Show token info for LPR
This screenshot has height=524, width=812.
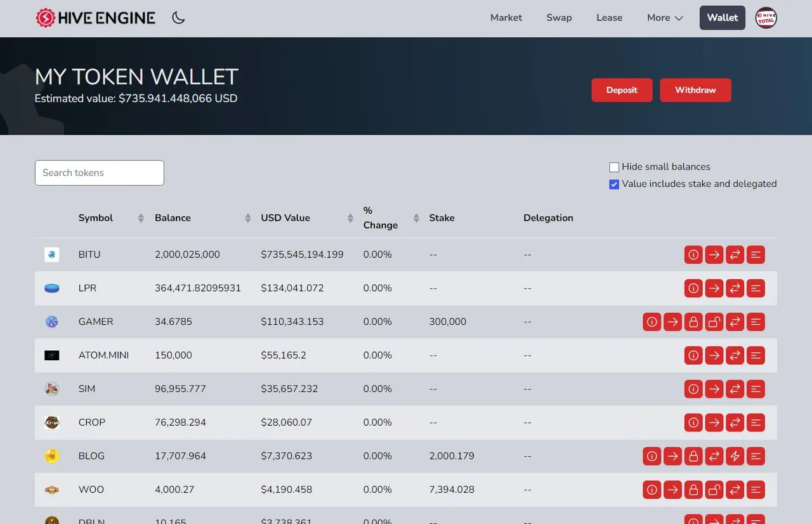693,289
